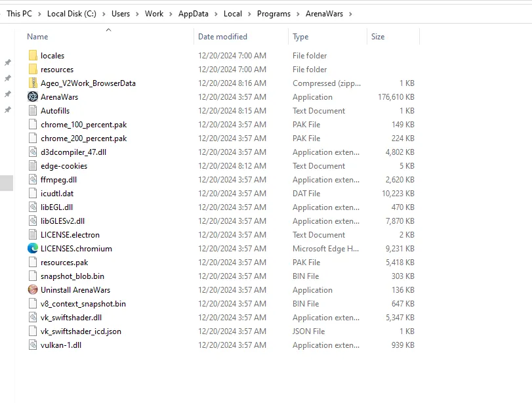532x403 pixels.
Task: Select the ArenaWars application icon
Action: [x=33, y=97]
